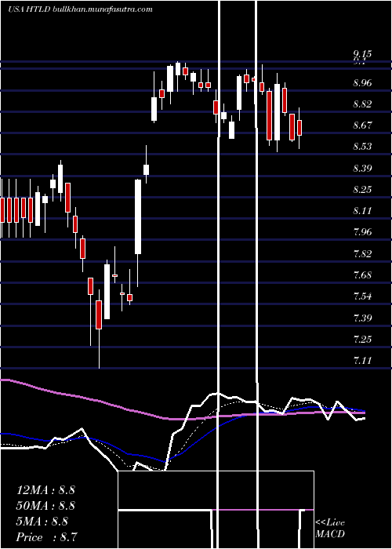Click the 8.53 price axis label
The width and height of the screenshot is (392, 549).
click(x=362, y=147)
